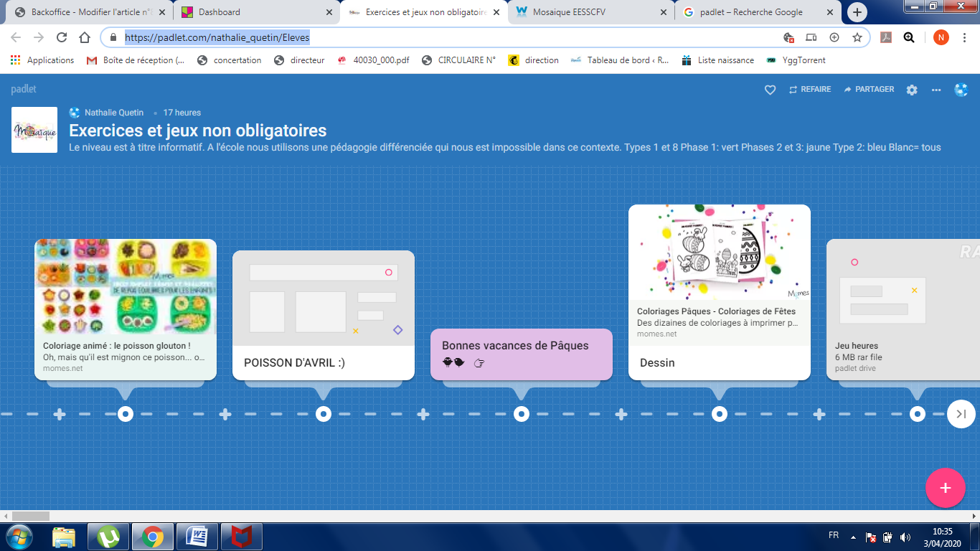
Task: Open new browser tab with plus button
Action: click(x=857, y=12)
